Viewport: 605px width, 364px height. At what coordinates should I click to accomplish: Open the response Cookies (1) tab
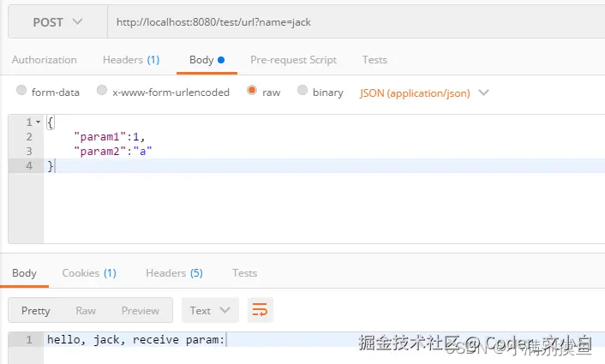coord(89,273)
